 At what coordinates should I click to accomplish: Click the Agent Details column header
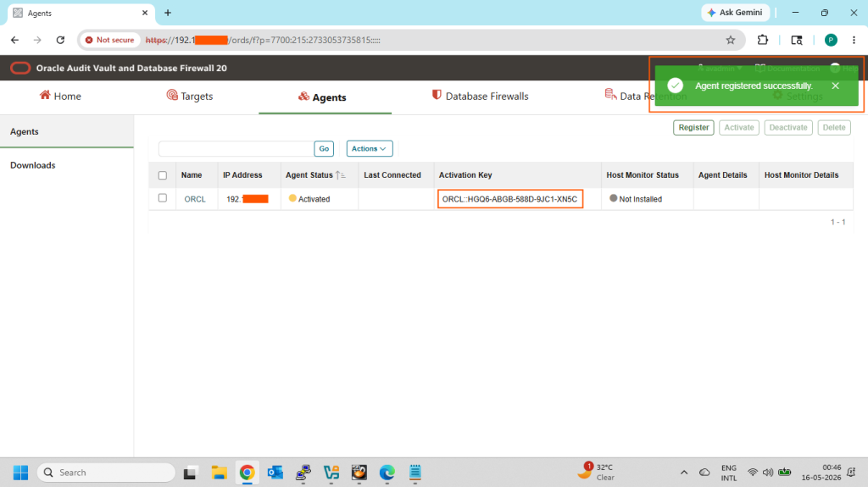[722, 175]
